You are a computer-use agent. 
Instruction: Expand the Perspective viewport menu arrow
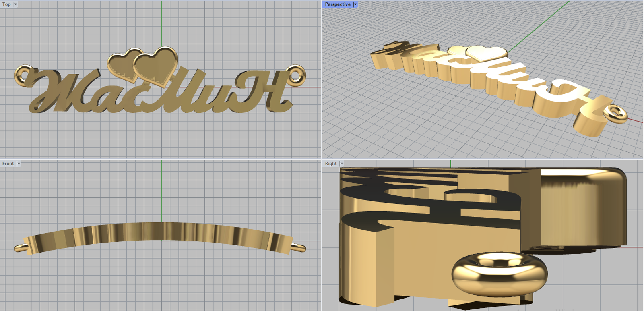pyautogui.click(x=355, y=4)
